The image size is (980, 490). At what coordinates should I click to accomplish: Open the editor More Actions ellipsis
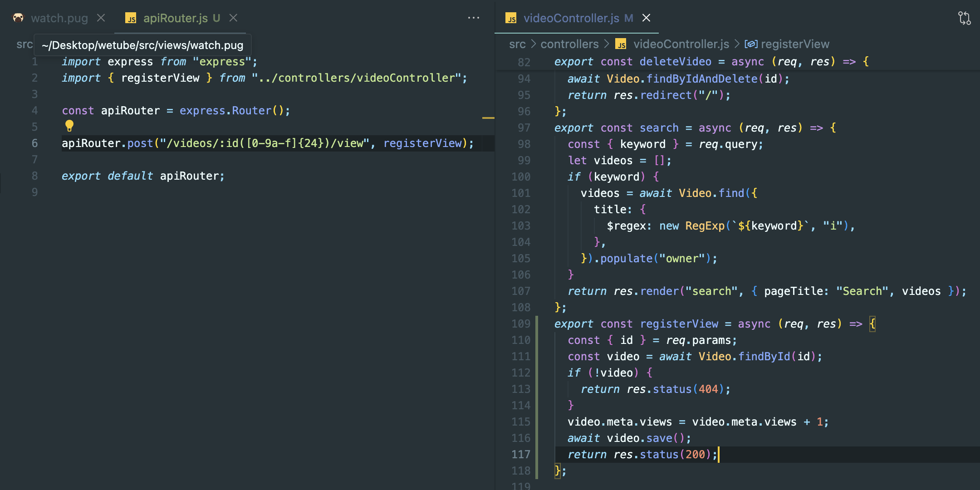point(474,18)
